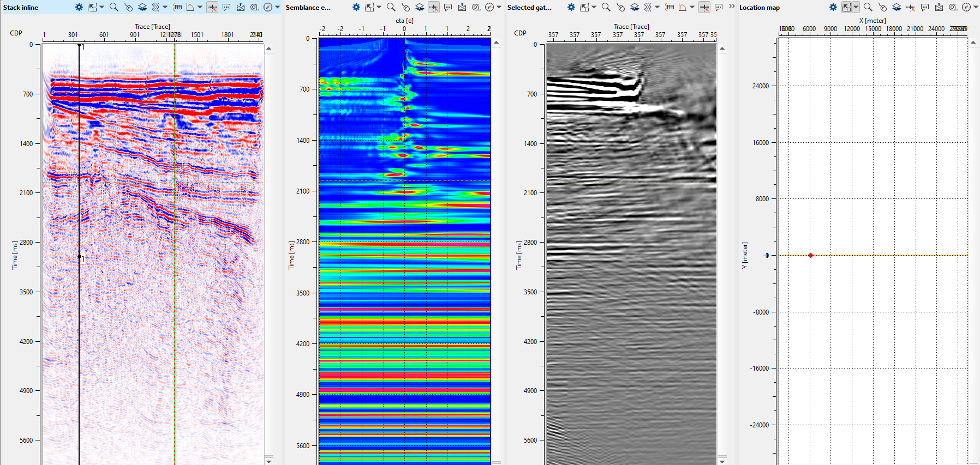Open spectrum graph dropdown in Stack inline
The height and width of the screenshot is (465, 980).
(x=200, y=7)
